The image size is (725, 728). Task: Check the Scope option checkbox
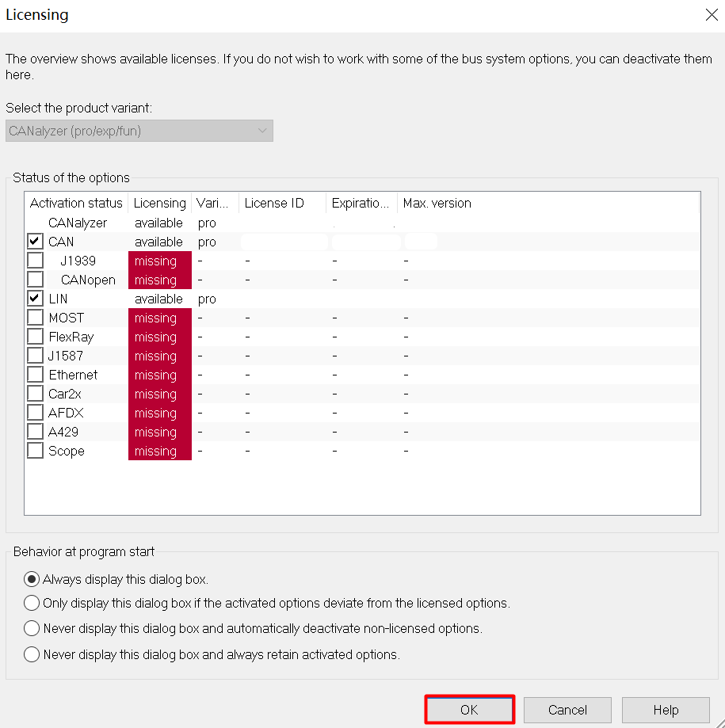point(35,451)
